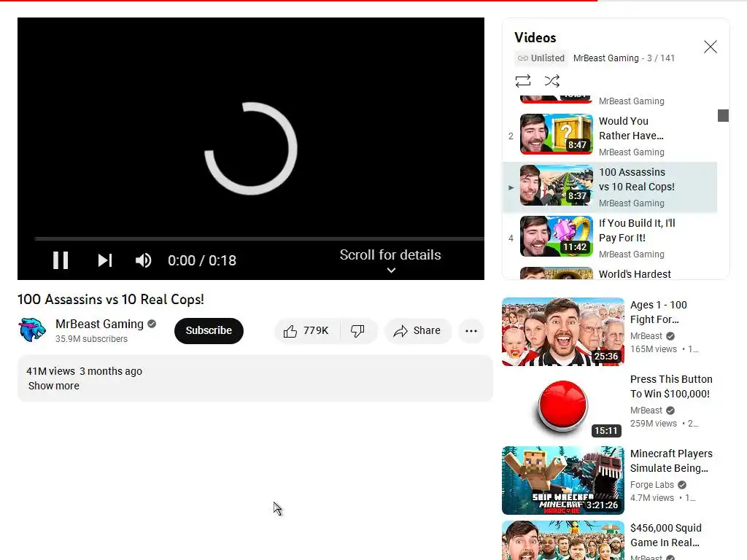Click the video title 100 Assassins vs 10 Real Cops!
Viewport: 747px width, 560px height.
(x=111, y=299)
